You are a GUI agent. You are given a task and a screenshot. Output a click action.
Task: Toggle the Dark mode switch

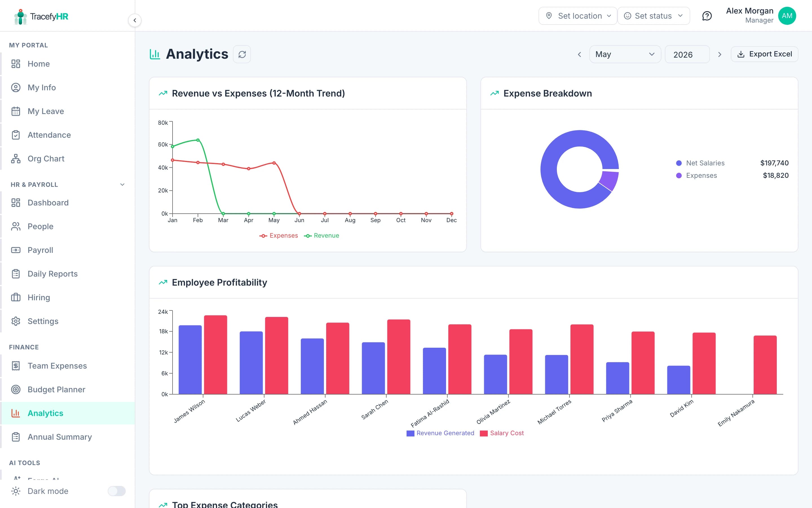116,491
